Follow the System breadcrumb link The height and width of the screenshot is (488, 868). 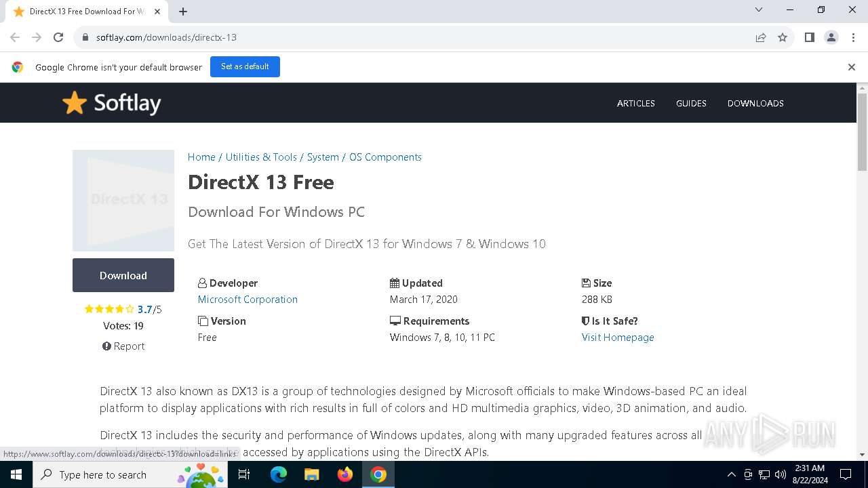(323, 157)
